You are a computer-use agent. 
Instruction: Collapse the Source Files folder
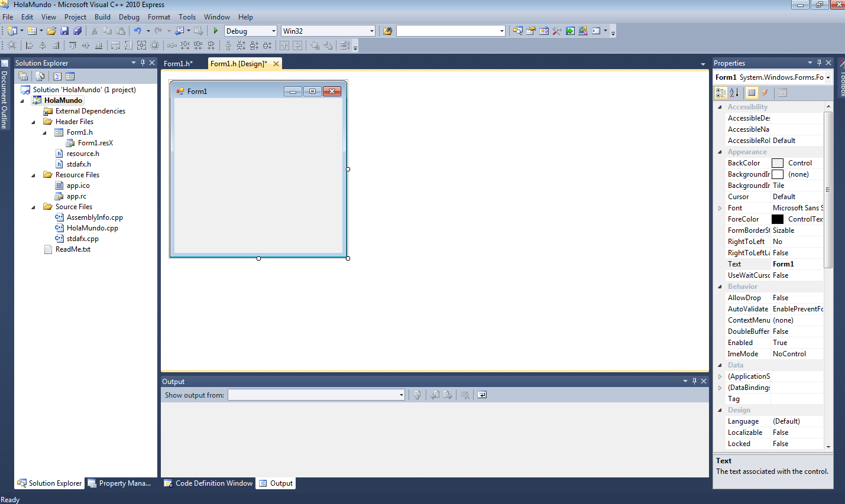click(34, 207)
